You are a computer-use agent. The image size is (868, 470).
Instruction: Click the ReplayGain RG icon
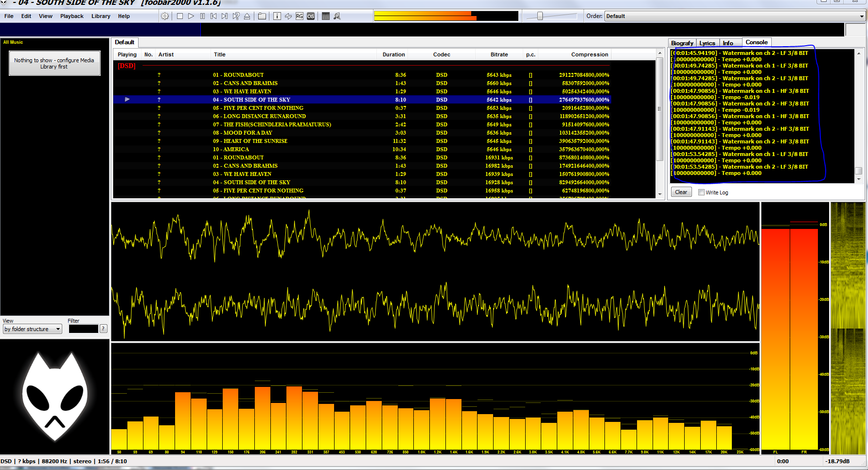(300, 16)
